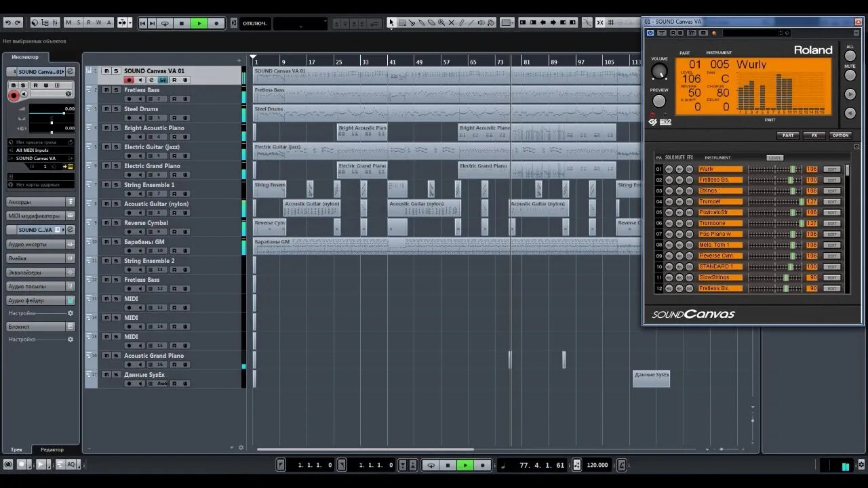Click the 120.000 tempo field

[597, 465]
